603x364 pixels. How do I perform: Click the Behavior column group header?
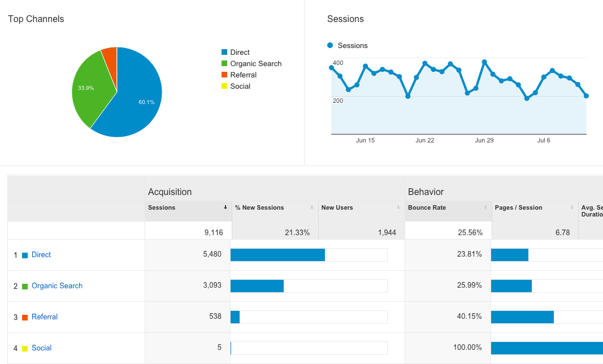[426, 192]
